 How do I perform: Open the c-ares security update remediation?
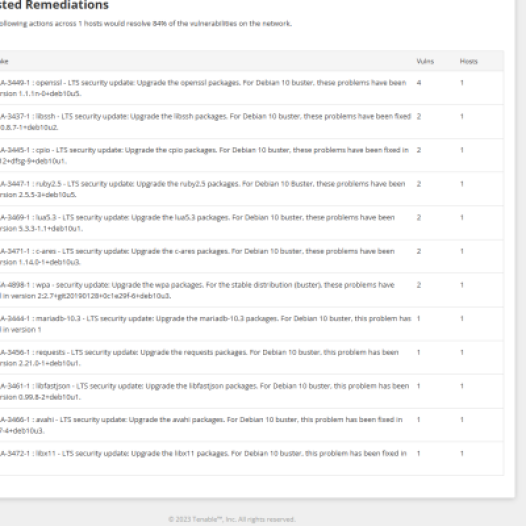click(252, 256)
